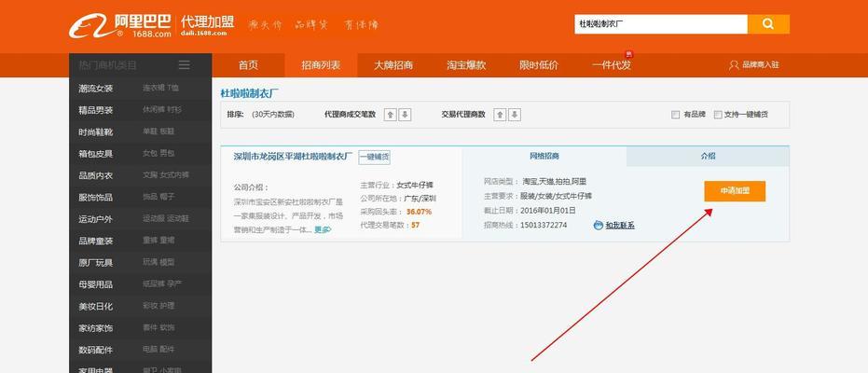
Task: Click the 代理商成交笔数 sort label
Action: (x=350, y=115)
